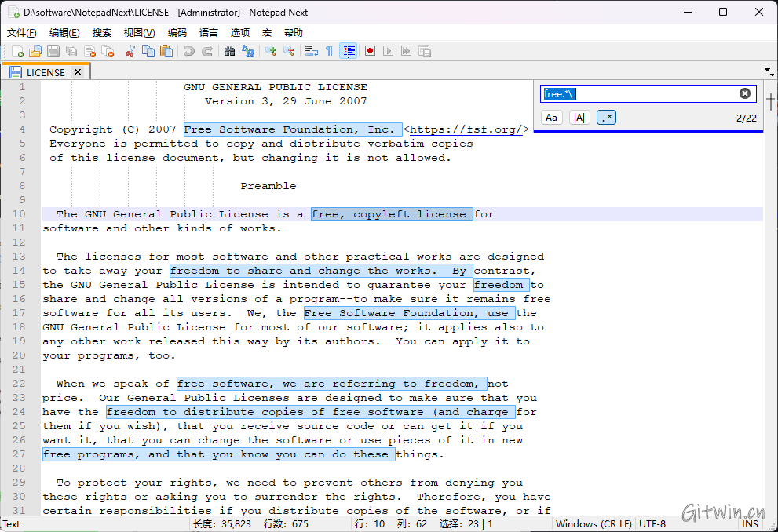The height and width of the screenshot is (532, 778).
Task: Open the 文件(F) menu
Action: pyautogui.click(x=22, y=33)
